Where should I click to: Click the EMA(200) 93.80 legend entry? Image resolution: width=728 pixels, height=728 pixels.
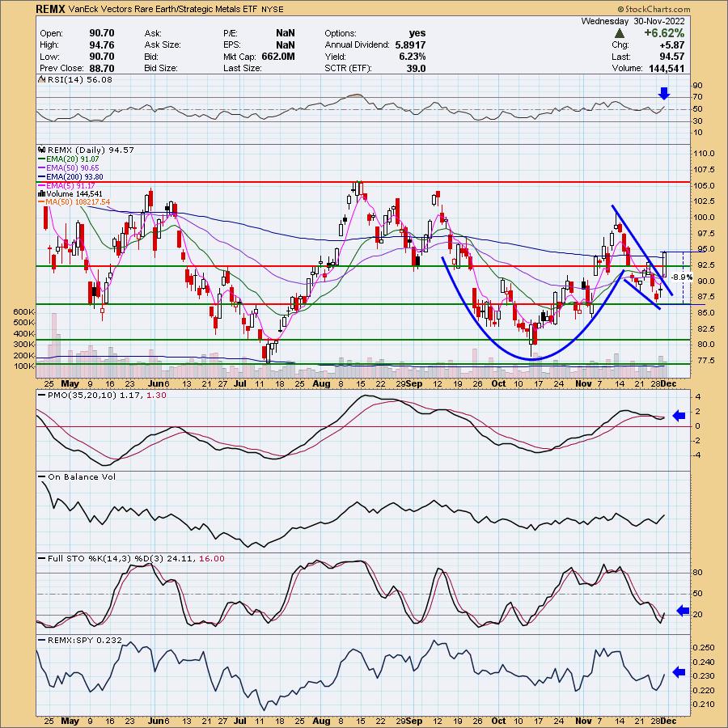[74, 177]
